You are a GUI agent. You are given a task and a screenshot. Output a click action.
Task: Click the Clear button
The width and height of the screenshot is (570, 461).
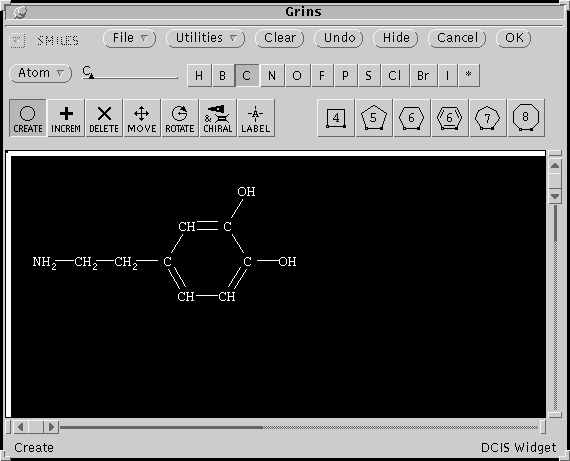pos(280,38)
